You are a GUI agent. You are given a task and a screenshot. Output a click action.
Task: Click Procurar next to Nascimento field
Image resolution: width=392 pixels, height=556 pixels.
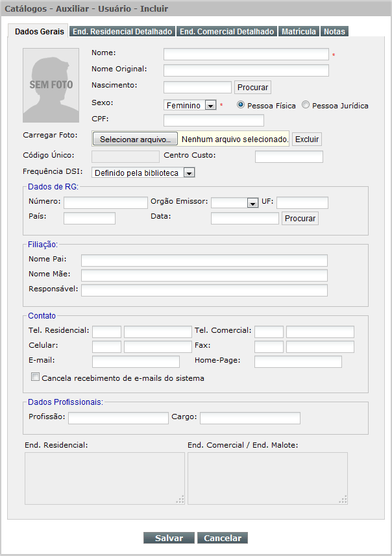coord(252,88)
